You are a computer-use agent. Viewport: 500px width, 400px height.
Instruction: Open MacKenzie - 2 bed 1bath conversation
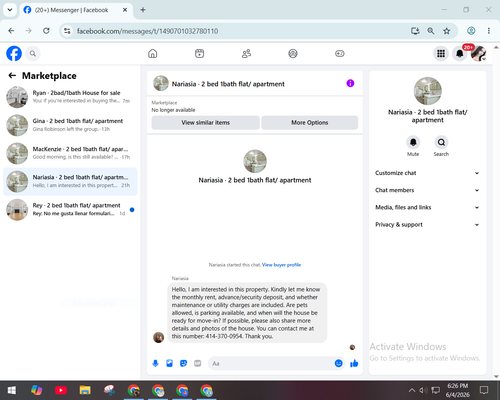pos(70,153)
